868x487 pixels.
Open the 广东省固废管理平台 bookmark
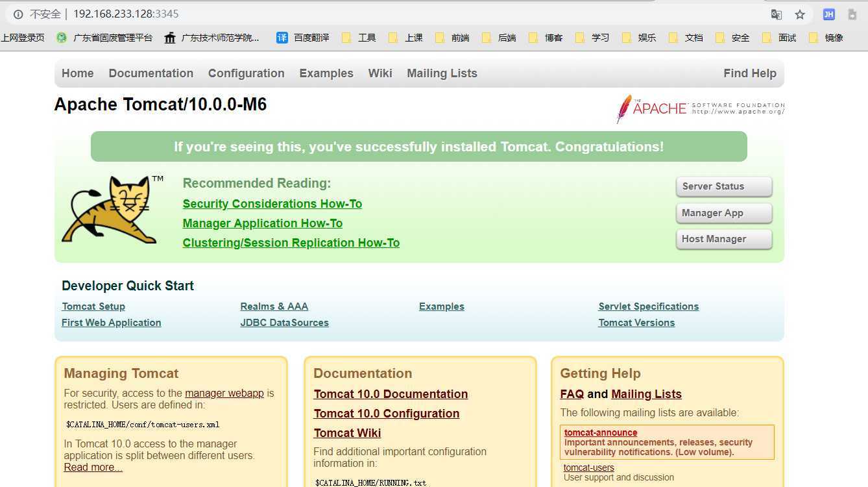(x=104, y=38)
